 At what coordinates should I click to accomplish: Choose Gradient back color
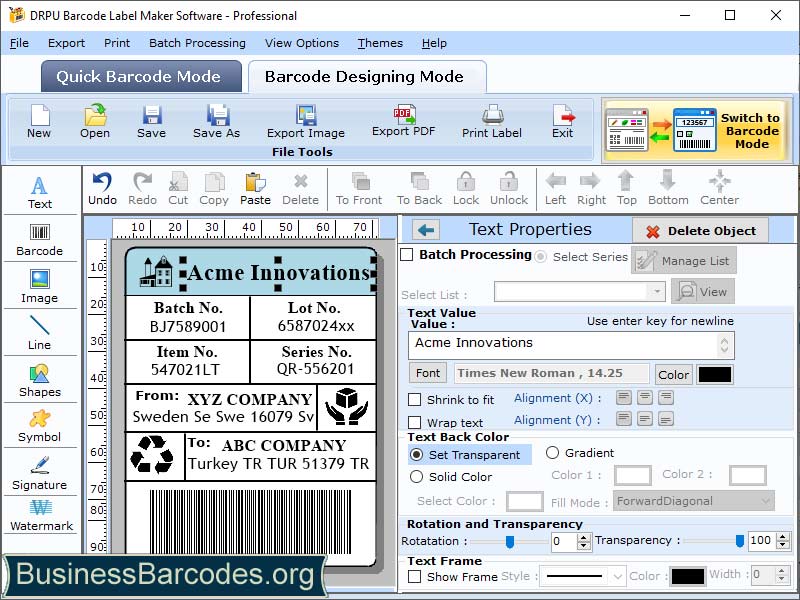click(x=553, y=453)
